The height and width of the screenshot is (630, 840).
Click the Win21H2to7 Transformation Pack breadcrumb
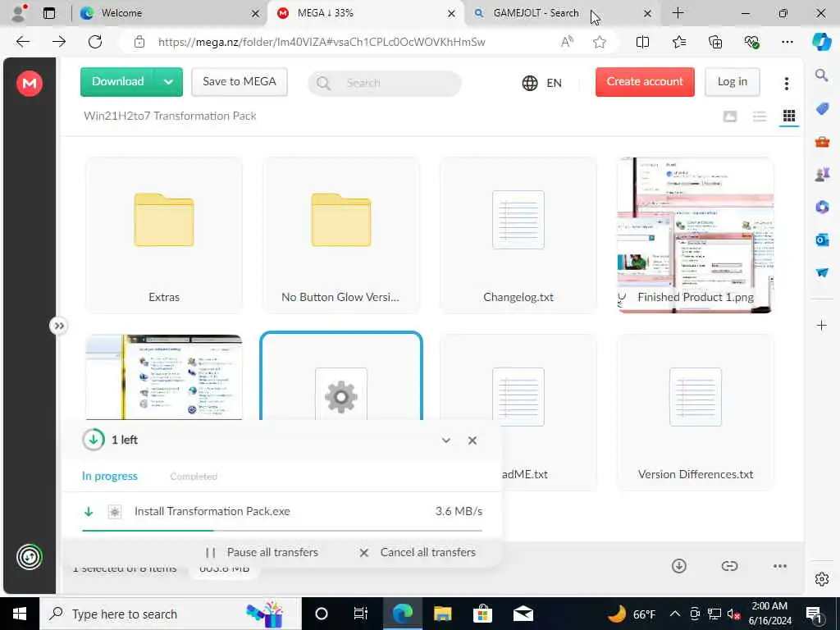tap(170, 116)
